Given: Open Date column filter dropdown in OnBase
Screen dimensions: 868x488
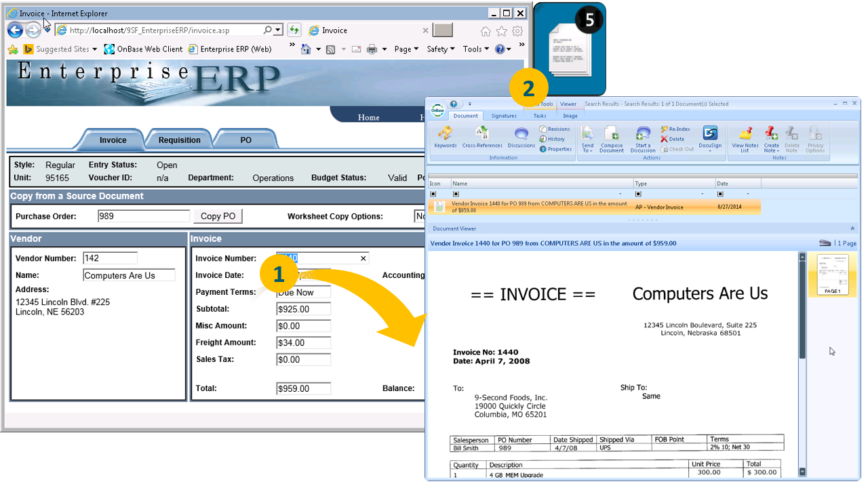Looking at the screenshot, I should 748,194.
